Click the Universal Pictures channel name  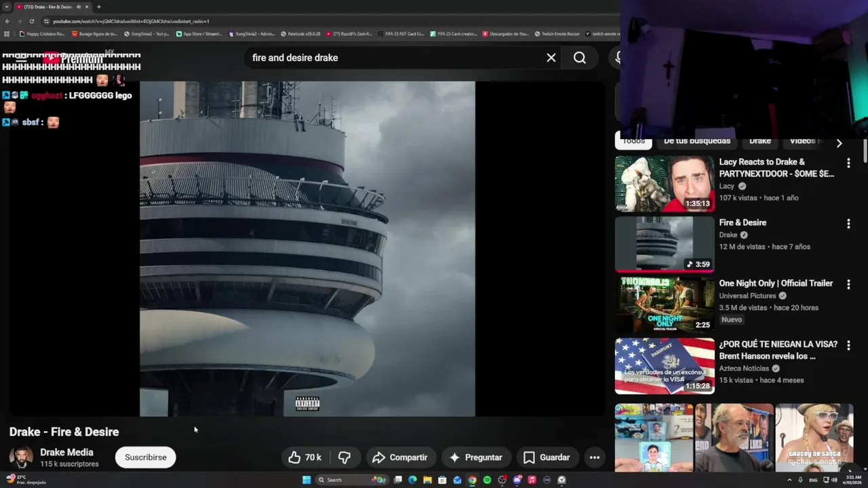click(x=748, y=296)
